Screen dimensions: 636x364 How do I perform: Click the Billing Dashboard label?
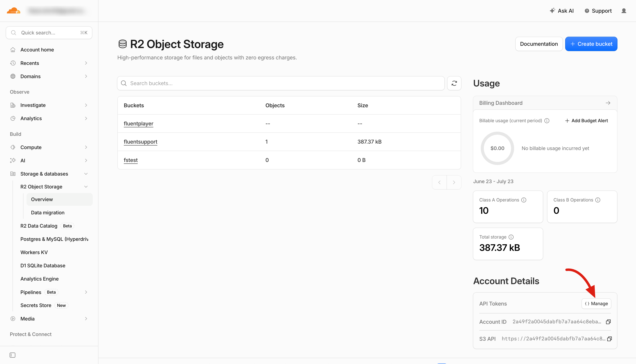tap(501, 103)
